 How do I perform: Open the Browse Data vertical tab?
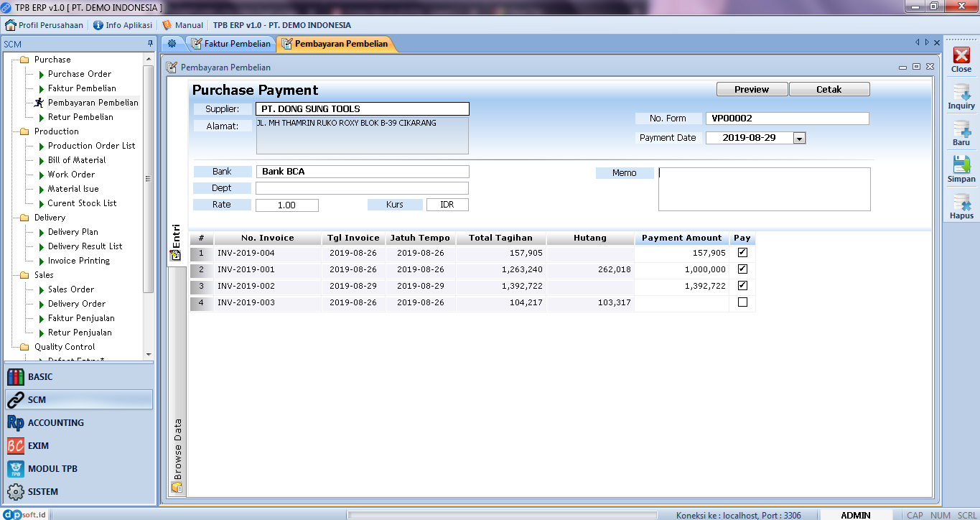(x=177, y=449)
